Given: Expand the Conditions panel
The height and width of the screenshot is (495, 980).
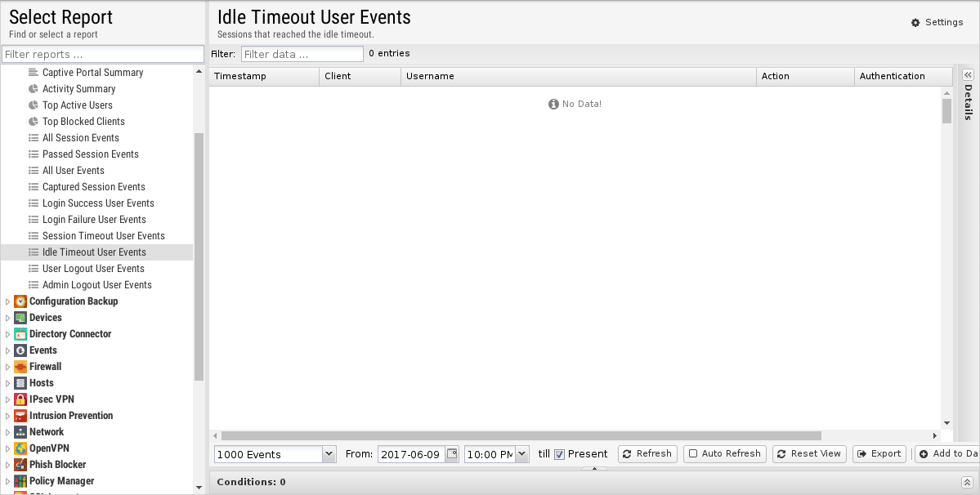Looking at the screenshot, I should (967, 482).
